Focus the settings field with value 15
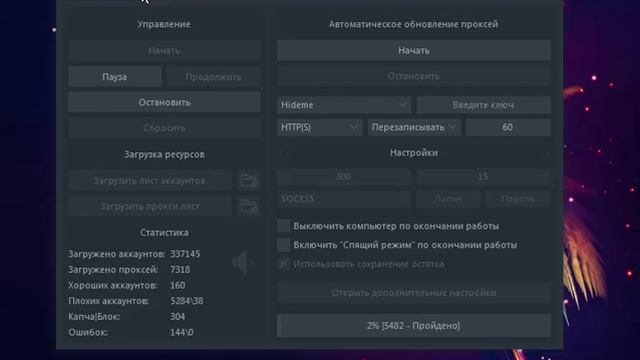 [483, 176]
